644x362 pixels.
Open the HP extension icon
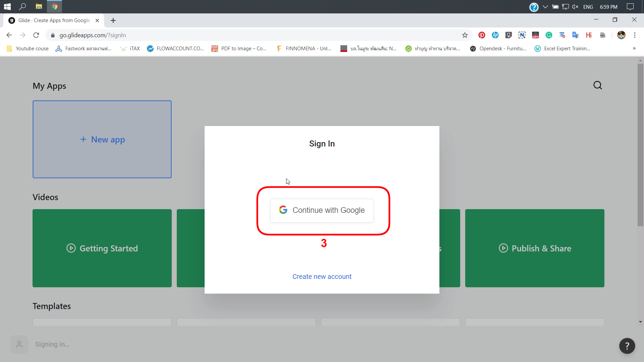coord(495,35)
